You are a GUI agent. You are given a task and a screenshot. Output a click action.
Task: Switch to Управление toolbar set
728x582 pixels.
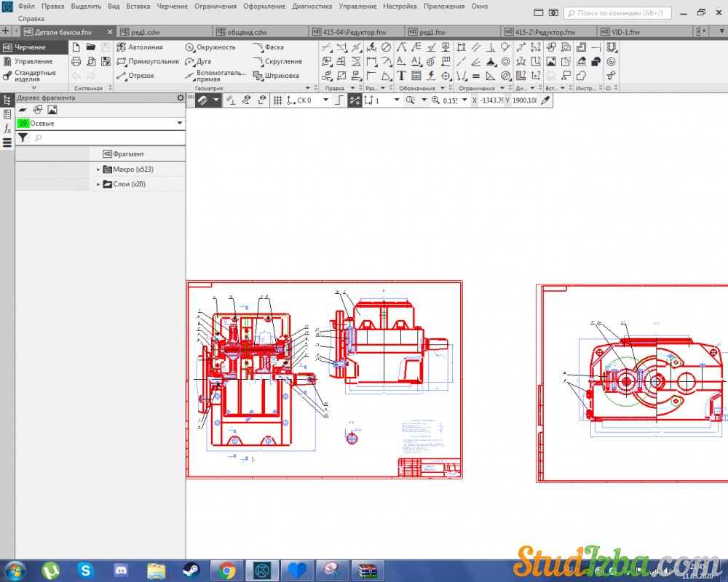point(33,62)
